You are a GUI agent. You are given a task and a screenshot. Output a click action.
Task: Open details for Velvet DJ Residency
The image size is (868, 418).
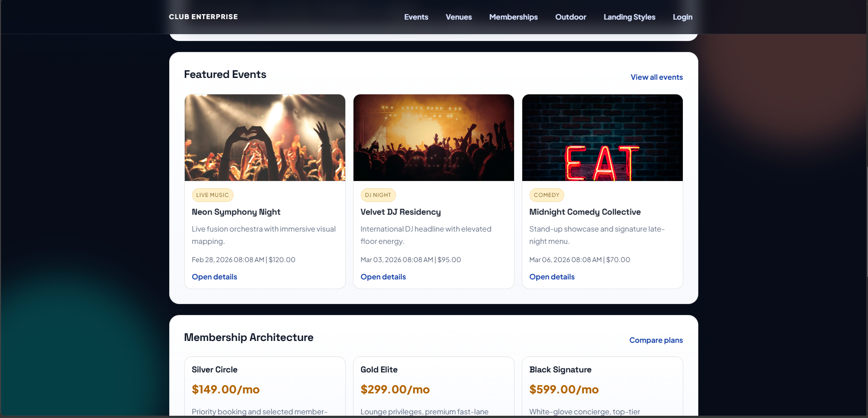(x=383, y=277)
